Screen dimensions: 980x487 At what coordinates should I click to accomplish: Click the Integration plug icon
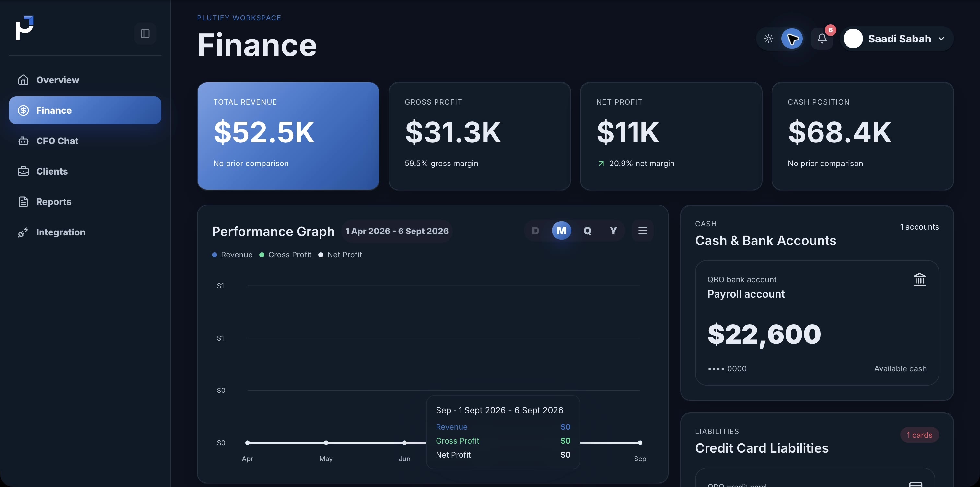point(23,232)
